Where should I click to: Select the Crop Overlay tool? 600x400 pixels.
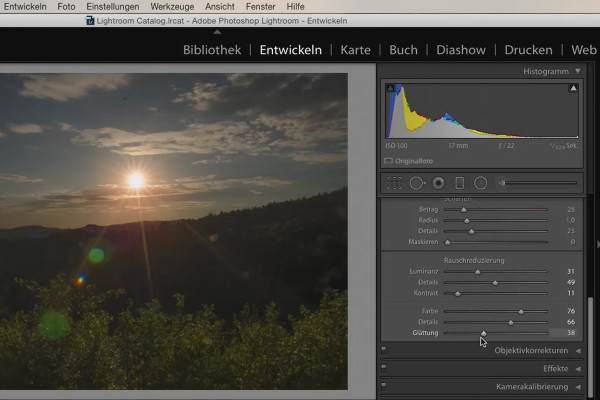coord(394,183)
